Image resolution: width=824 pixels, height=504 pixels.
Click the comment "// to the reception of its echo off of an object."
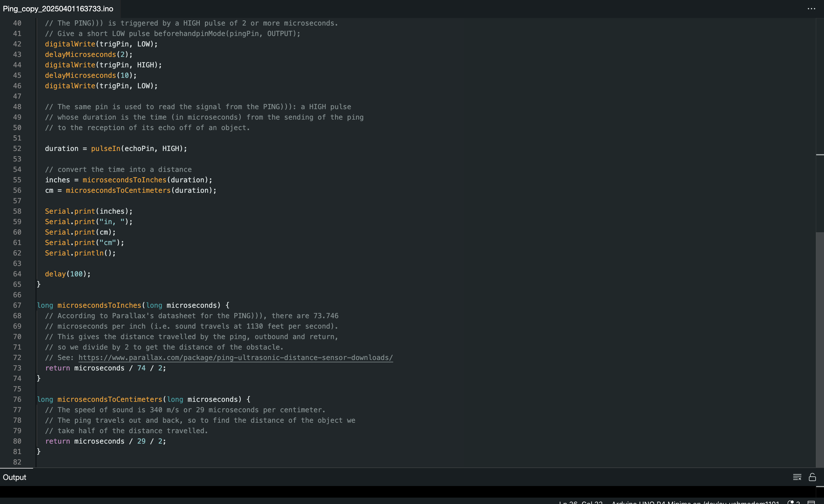click(147, 128)
